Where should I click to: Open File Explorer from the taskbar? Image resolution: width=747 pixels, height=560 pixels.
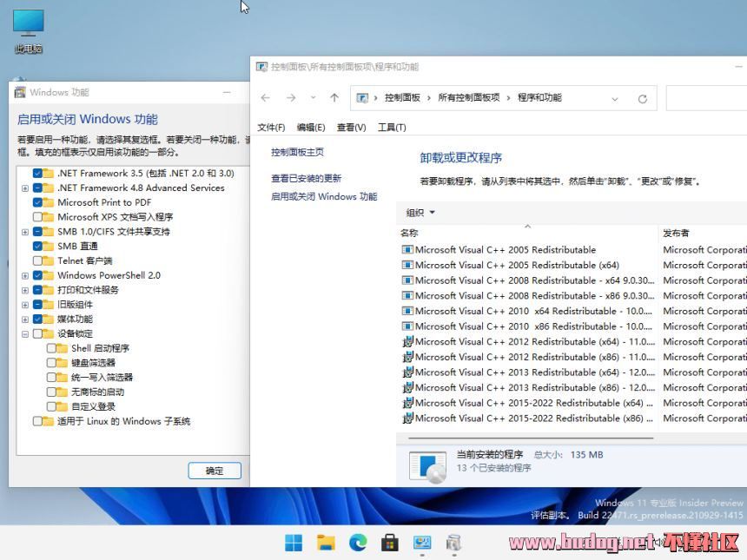pyautogui.click(x=326, y=542)
